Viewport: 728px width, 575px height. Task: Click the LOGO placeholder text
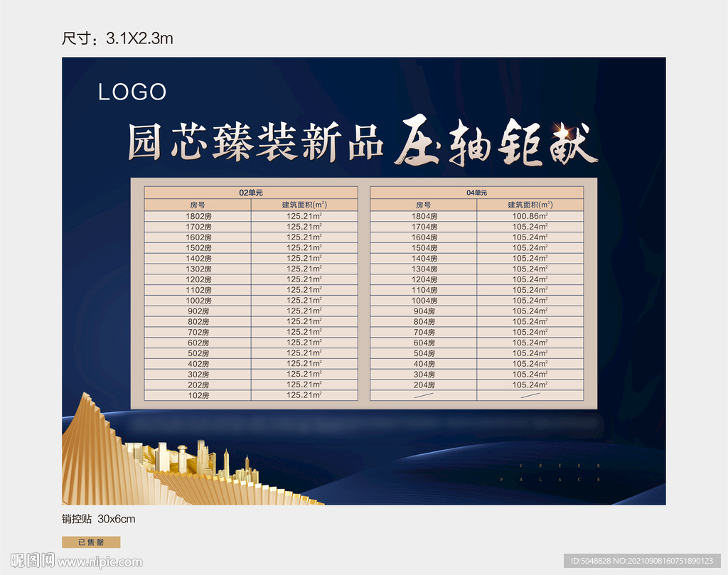(132, 92)
